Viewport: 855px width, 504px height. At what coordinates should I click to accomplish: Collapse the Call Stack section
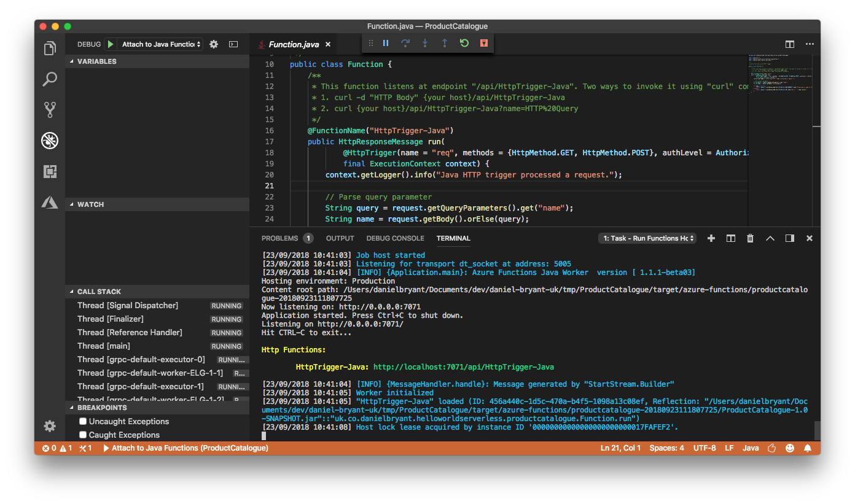tap(72, 292)
